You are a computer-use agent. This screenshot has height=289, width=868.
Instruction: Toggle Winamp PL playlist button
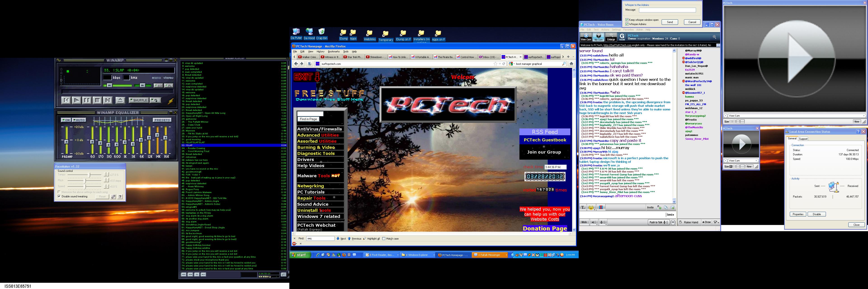[x=169, y=85]
